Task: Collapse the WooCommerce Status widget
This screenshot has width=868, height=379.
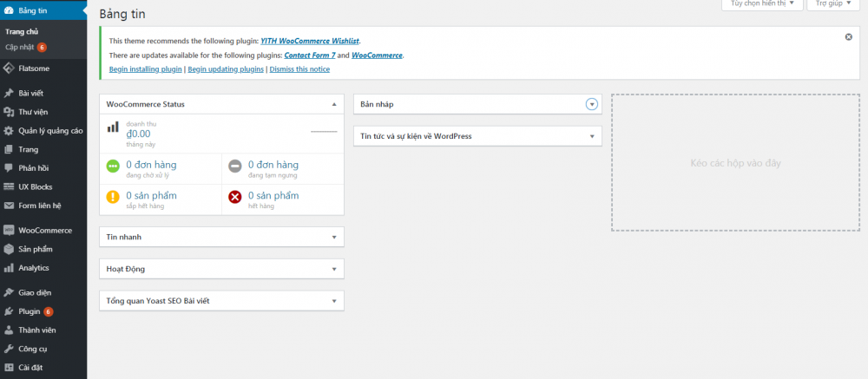Action: [x=334, y=104]
